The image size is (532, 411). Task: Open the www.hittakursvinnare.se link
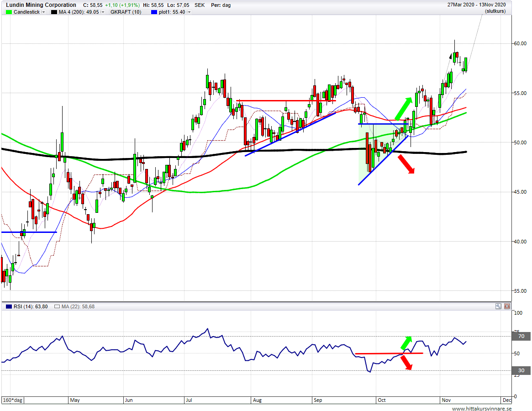(481, 408)
